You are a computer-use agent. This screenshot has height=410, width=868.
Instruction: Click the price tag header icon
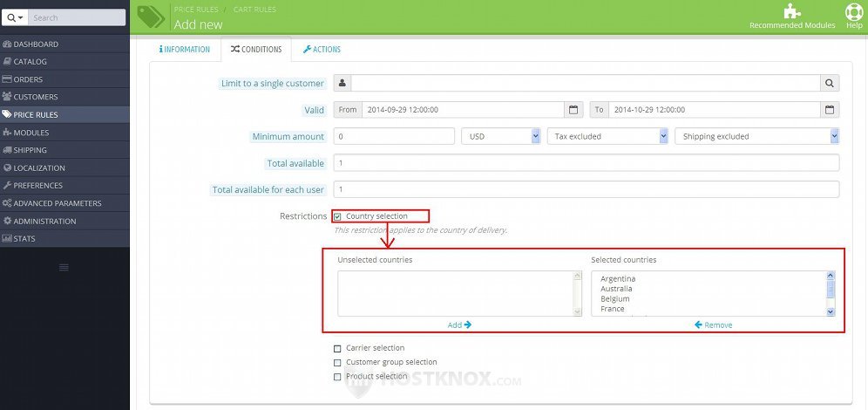point(151,17)
